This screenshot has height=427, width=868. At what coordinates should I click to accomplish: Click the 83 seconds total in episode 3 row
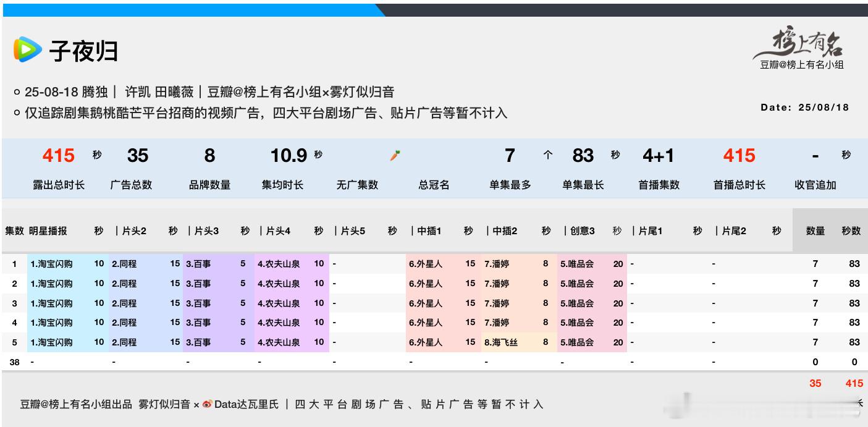tap(854, 303)
